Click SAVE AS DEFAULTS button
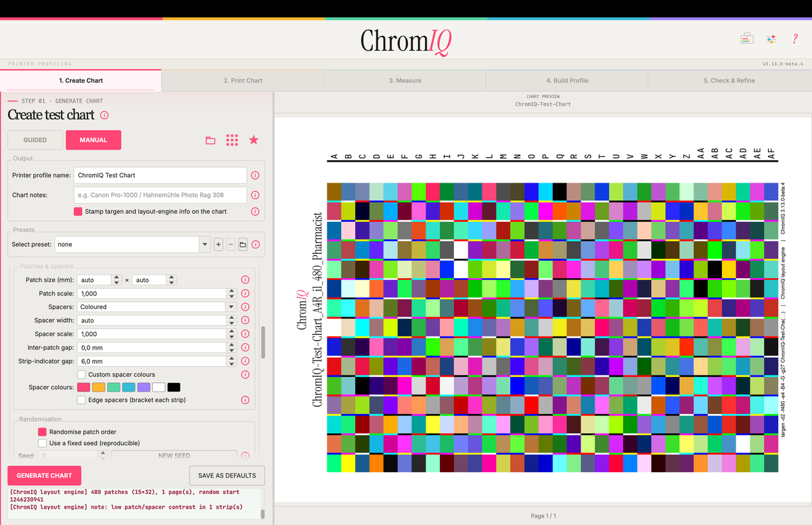This screenshot has height=525, width=812. pos(227,475)
